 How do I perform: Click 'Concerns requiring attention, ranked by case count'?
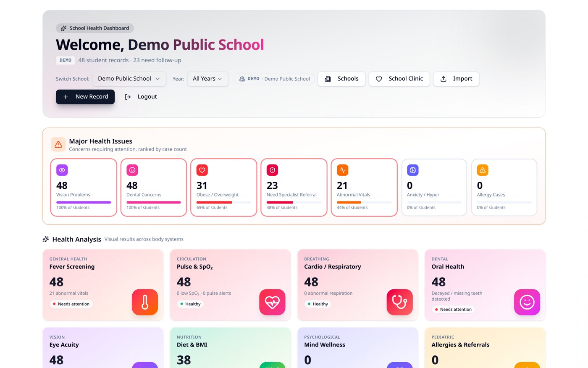tap(128, 149)
